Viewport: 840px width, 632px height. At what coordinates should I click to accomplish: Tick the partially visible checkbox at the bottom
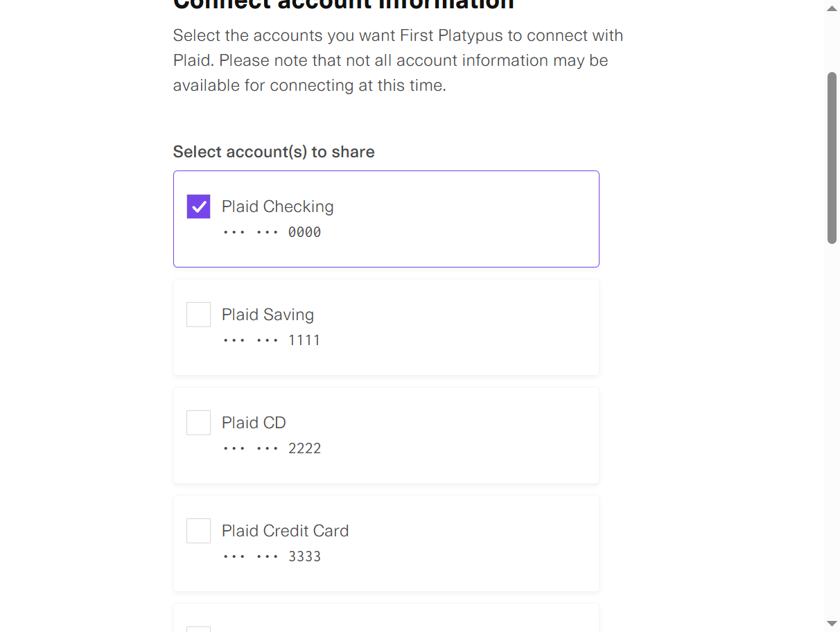[x=198, y=629]
